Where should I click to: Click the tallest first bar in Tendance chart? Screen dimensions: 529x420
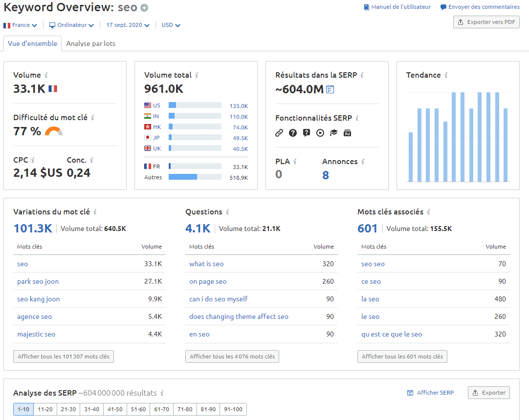click(454, 137)
